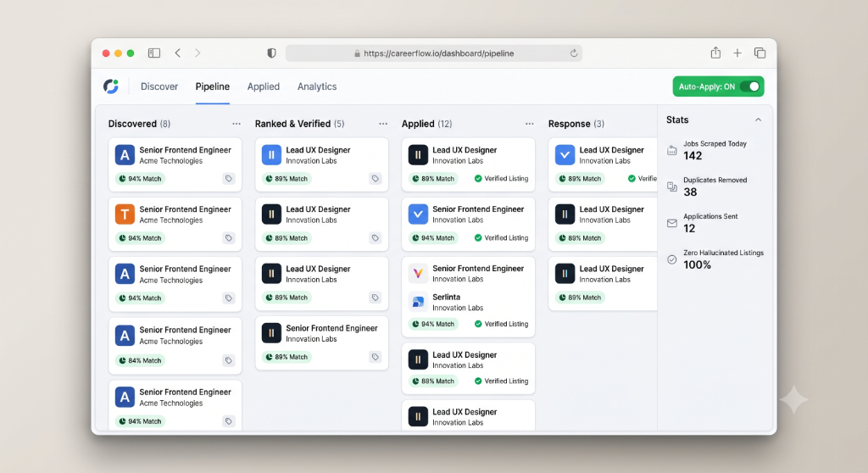Click the multicolor V logo in Applied column
The image size is (868, 473).
pyautogui.click(x=418, y=273)
